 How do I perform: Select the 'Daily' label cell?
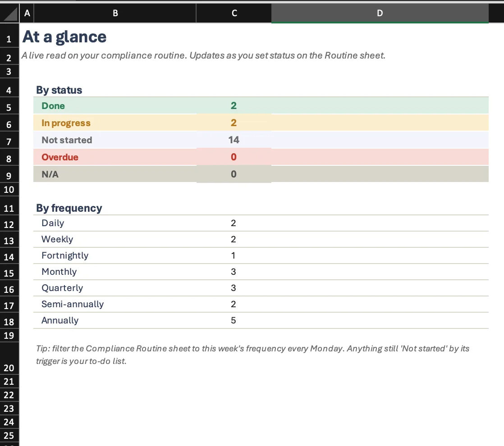pyautogui.click(x=115, y=223)
